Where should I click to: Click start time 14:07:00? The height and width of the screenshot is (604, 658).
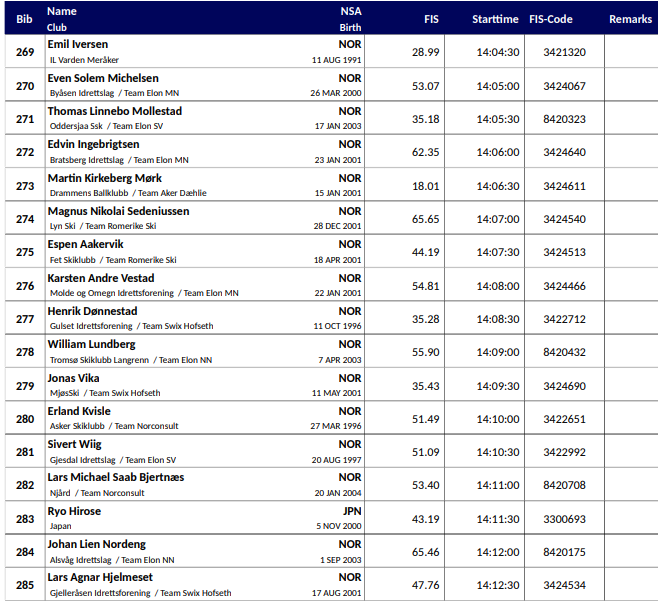coord(496,219)
